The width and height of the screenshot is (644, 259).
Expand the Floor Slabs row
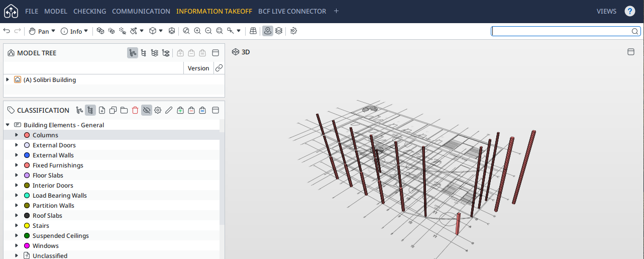17,175
